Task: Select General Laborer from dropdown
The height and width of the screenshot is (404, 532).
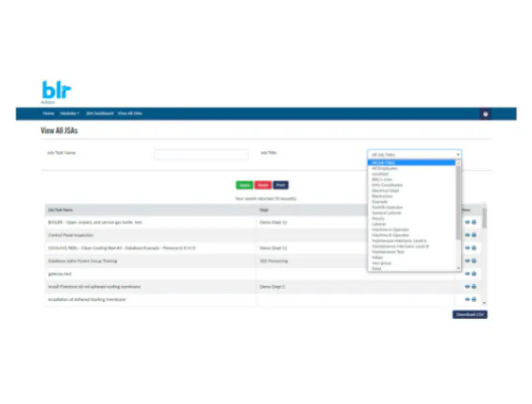Action: point(387,213)
